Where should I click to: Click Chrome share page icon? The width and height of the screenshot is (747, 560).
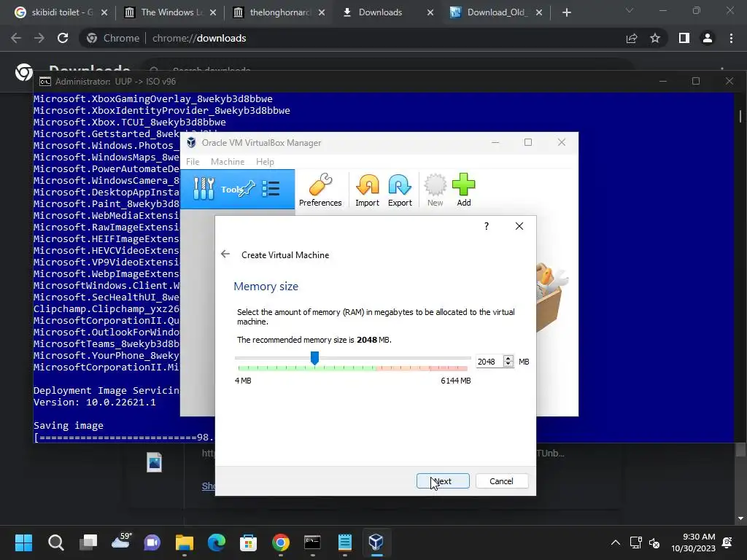pyautogui.click(x=632, y=38)
